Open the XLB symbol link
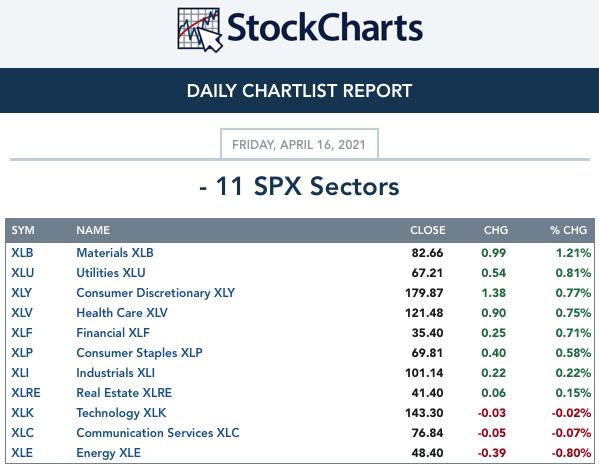Screen dimensions: 599x468 pyautogui.click(x=22, y=253)
